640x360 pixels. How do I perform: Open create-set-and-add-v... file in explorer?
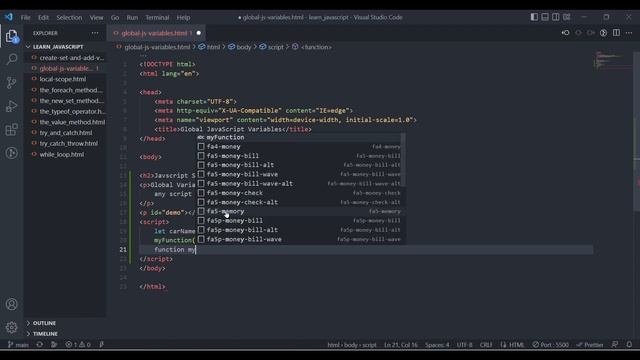coord(65,58)
